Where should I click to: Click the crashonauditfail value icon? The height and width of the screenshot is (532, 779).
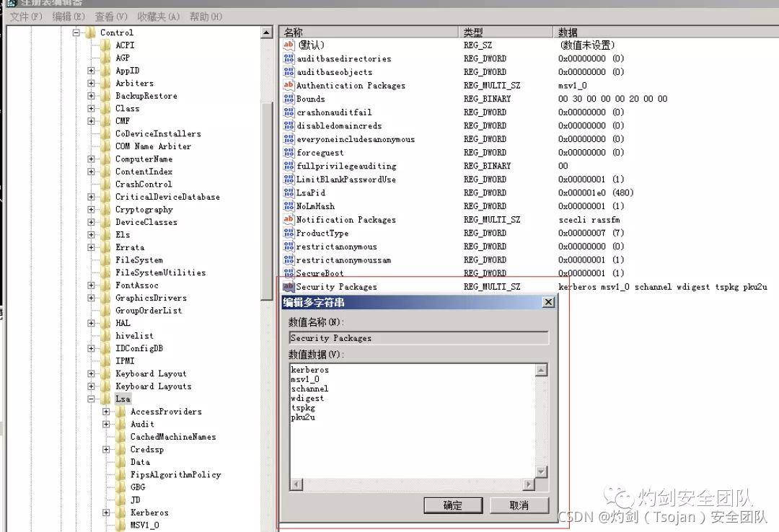(289, 112)
